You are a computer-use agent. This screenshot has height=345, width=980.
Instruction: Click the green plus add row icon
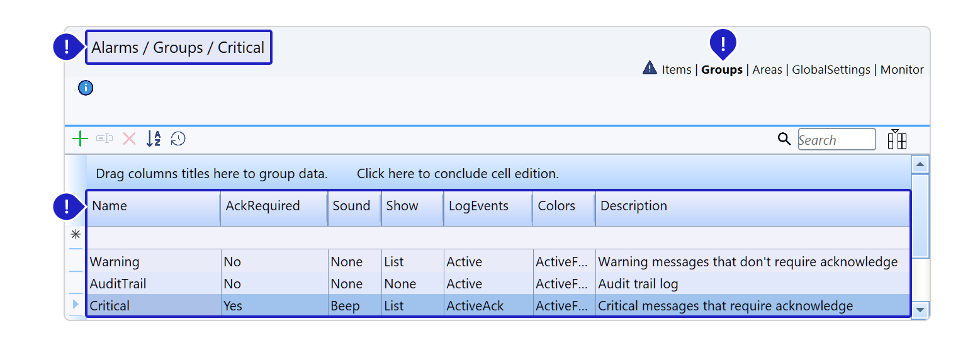coord(80,139)
